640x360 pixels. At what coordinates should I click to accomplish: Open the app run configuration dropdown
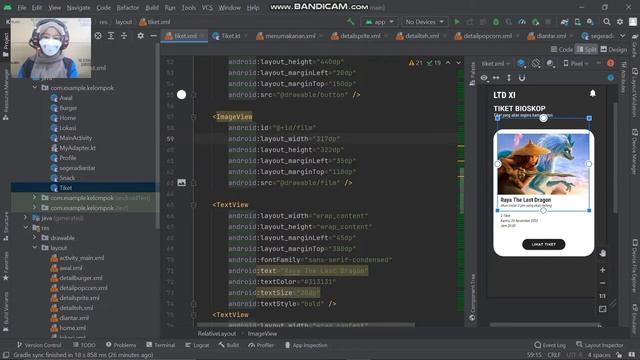379,22
